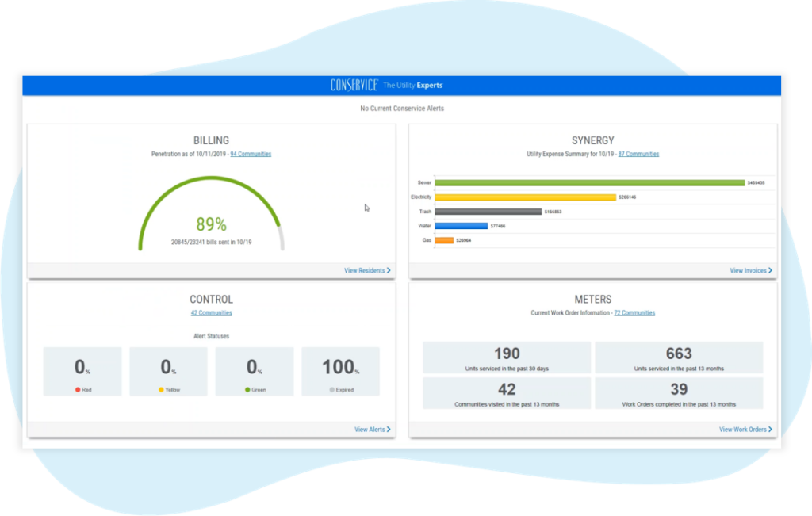This screenshot has height=516, width=812.
Task: Open the View Work Orders link
Action: [745, 430]
